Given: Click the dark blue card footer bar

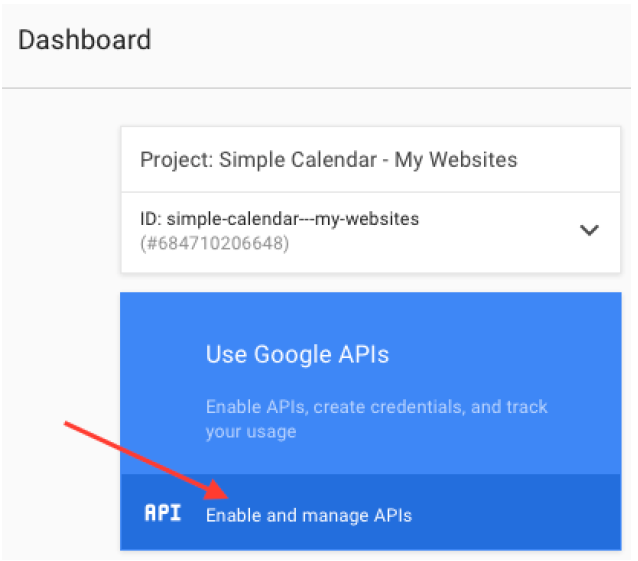Looking at the screenshot, I should click(371, 512).
